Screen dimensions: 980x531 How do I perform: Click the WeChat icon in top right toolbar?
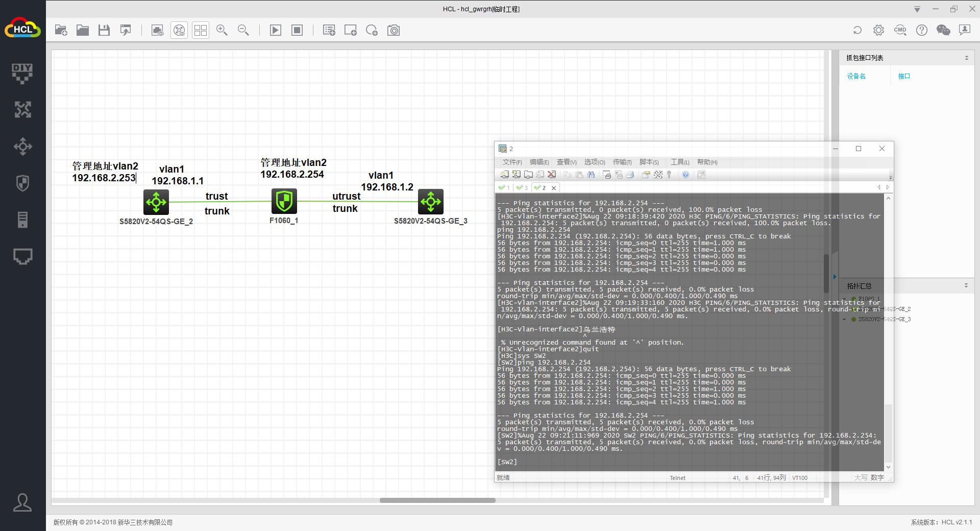[x=943, y=31]
